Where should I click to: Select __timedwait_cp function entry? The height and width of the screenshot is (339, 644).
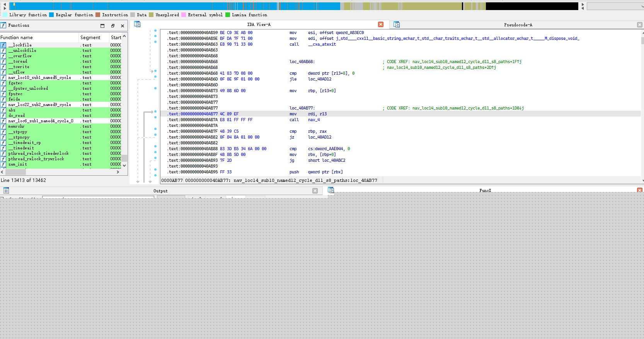61,142
